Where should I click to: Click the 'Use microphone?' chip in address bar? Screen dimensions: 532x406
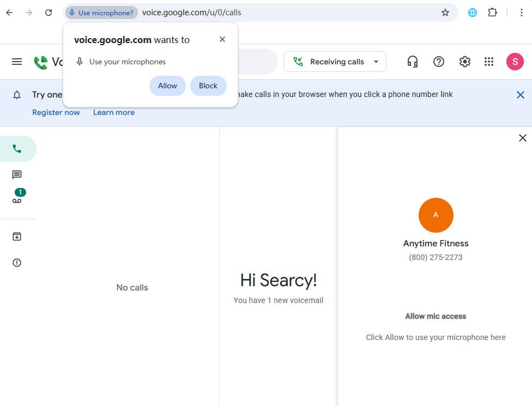pos(101,13)
